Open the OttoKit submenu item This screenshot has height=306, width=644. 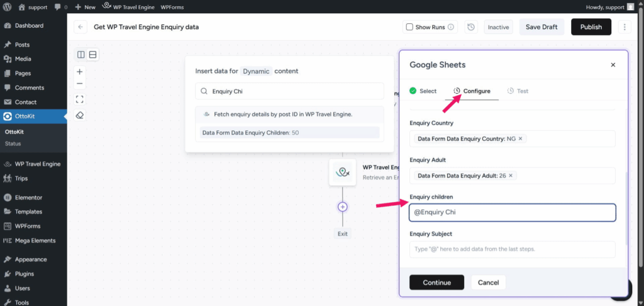[x=14, y=132]
